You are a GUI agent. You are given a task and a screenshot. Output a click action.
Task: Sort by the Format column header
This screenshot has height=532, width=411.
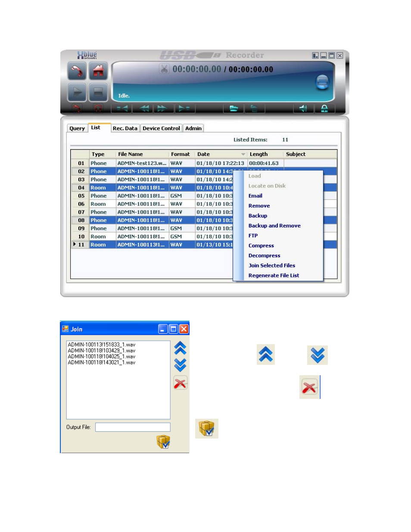[182, 154]
